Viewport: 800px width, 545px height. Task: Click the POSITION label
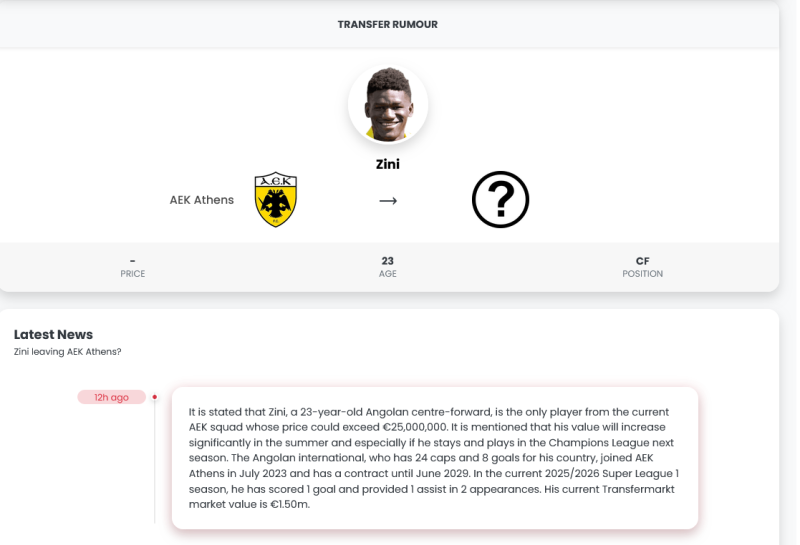(642, 274)
